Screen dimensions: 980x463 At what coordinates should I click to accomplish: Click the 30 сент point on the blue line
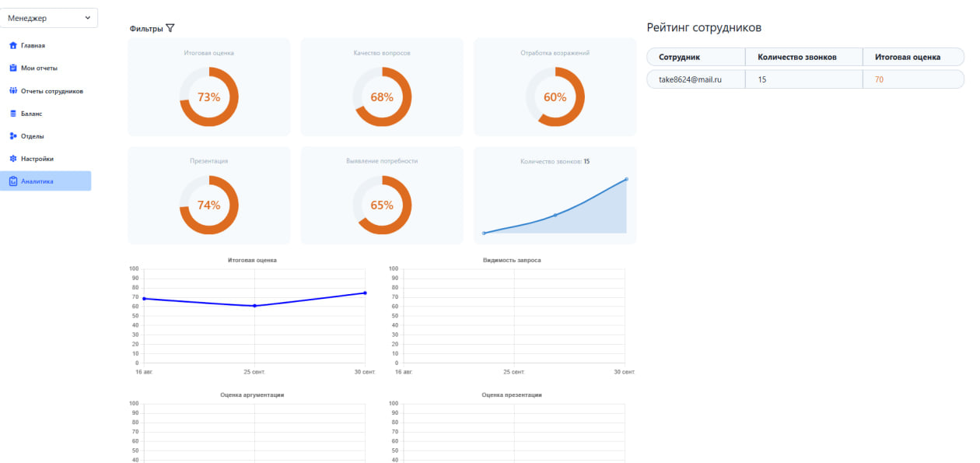(365, 293)
